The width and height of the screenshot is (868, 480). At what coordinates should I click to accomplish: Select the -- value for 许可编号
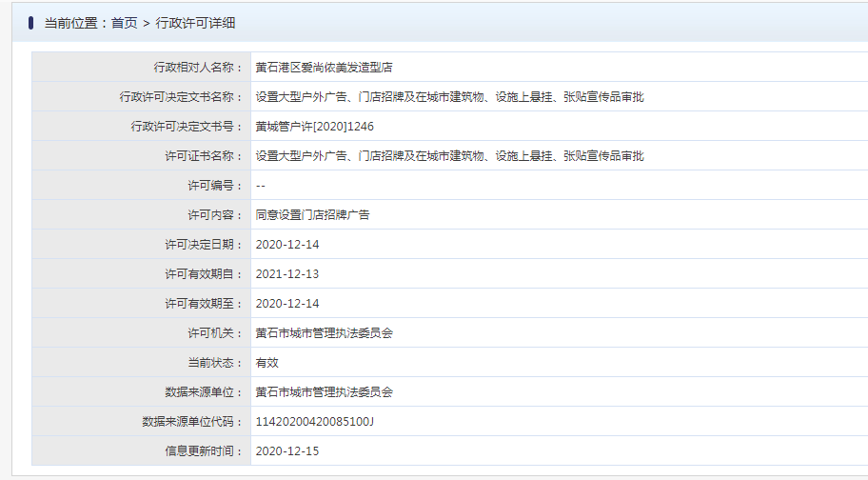pyautogui.click(x=261, y=186)
